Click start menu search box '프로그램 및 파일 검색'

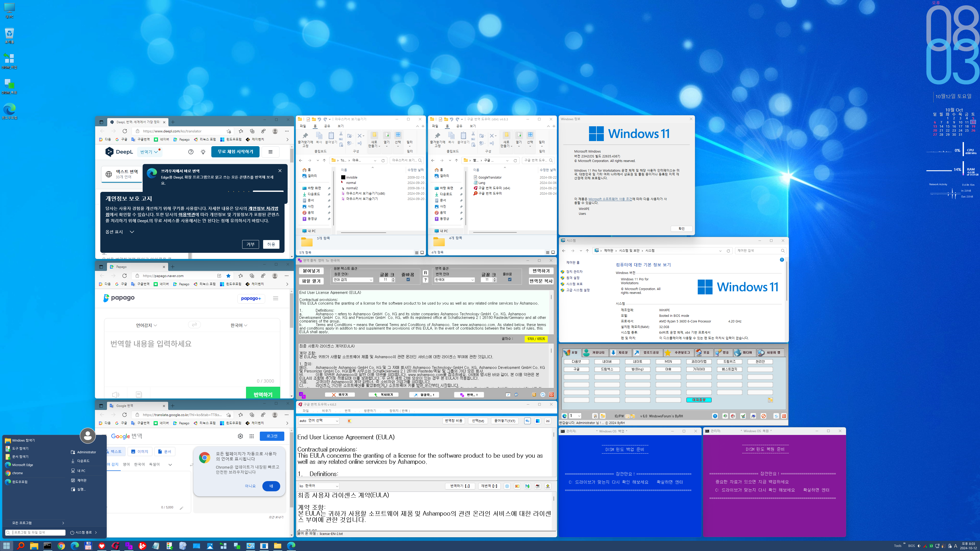[x=35, y=532]
